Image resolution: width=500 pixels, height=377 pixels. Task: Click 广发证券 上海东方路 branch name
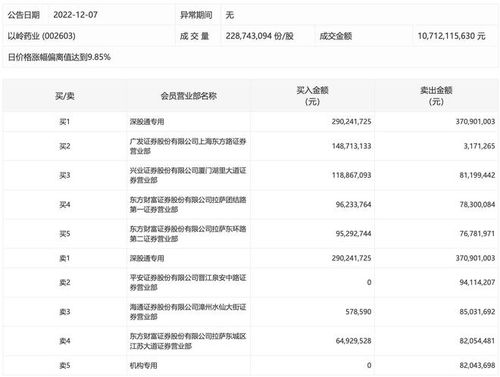pos(188,146)
